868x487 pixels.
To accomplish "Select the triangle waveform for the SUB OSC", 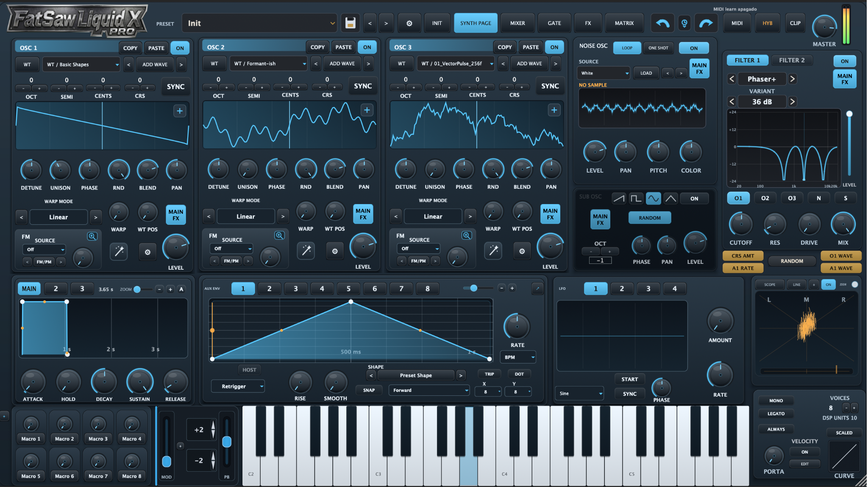I will point(670,198).
